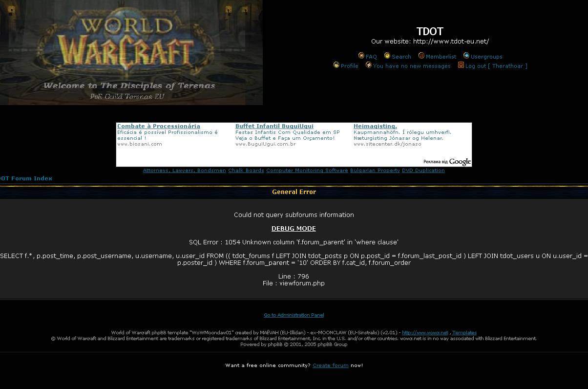The image size is (588, 389).
Task: Open the 'Bulgarian Property' sponsored link
Action: [x=375, y=171]
